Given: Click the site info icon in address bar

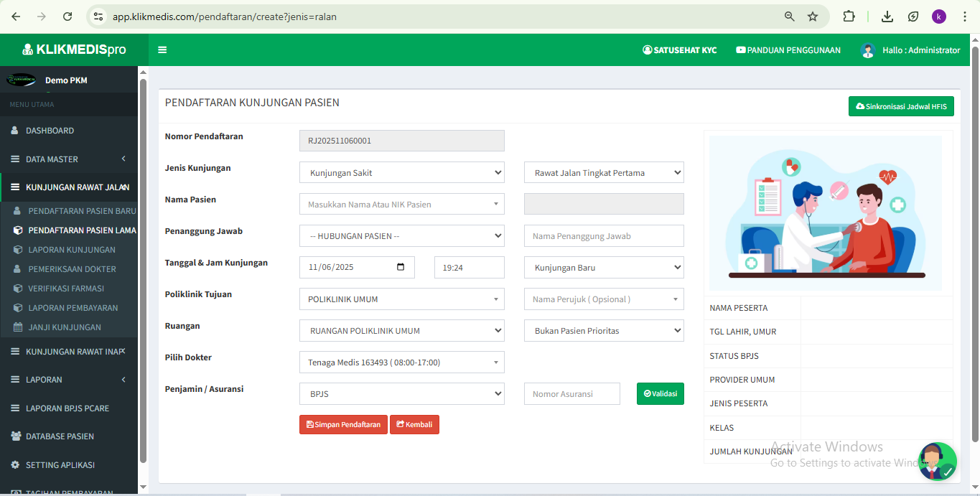Looking at the screenshot, I should [x=98, y=17].
